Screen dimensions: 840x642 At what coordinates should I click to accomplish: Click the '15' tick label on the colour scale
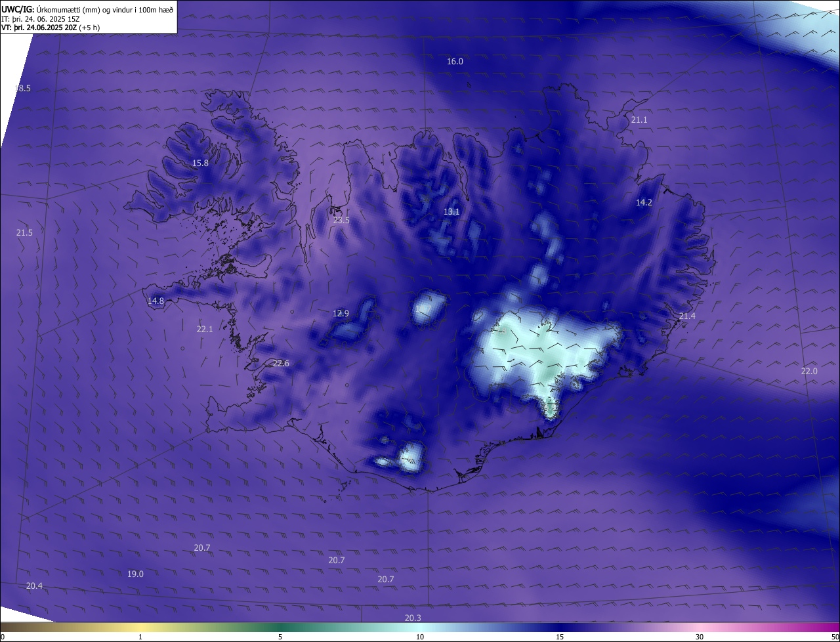click(x=560, y=637)
